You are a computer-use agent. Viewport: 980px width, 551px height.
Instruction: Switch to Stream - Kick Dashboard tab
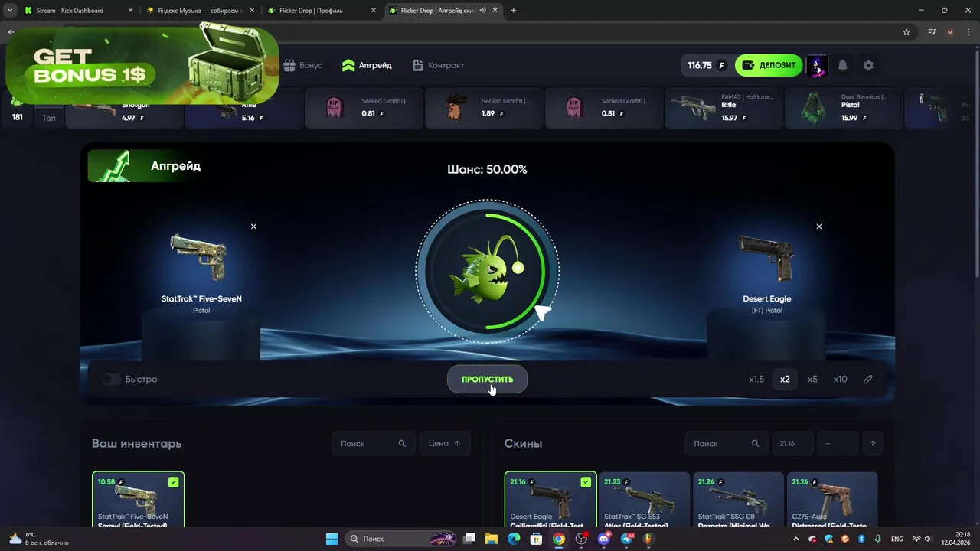pyautogui.click(x=77, y=11)
